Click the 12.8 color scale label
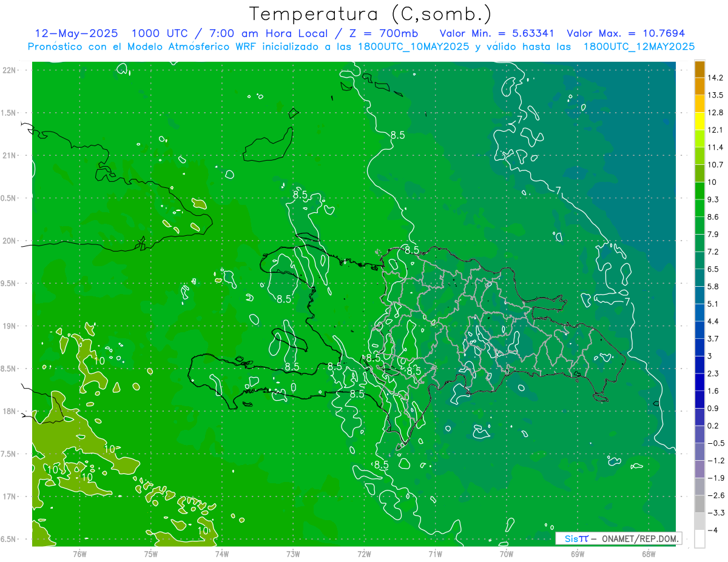728x562 pixels. click(x=715, y=113)
